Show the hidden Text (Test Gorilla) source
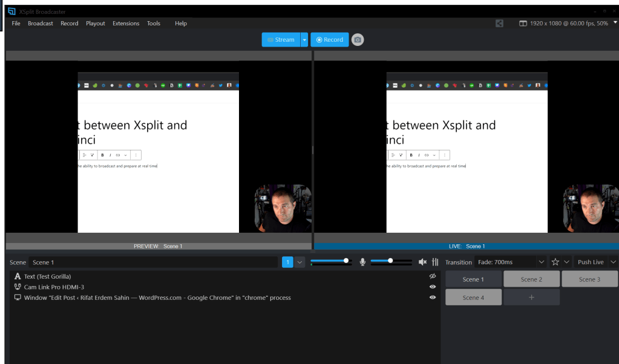 click(433, 276)
